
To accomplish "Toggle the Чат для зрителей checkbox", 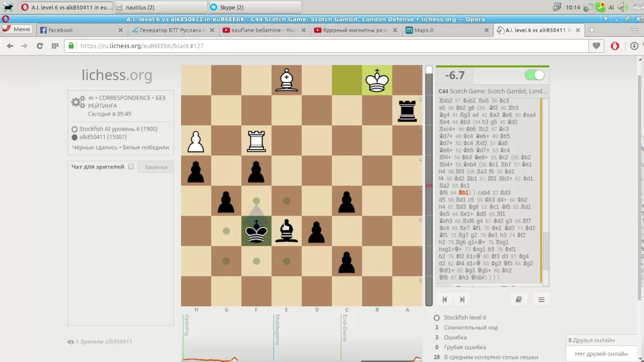I will point(131,166).
